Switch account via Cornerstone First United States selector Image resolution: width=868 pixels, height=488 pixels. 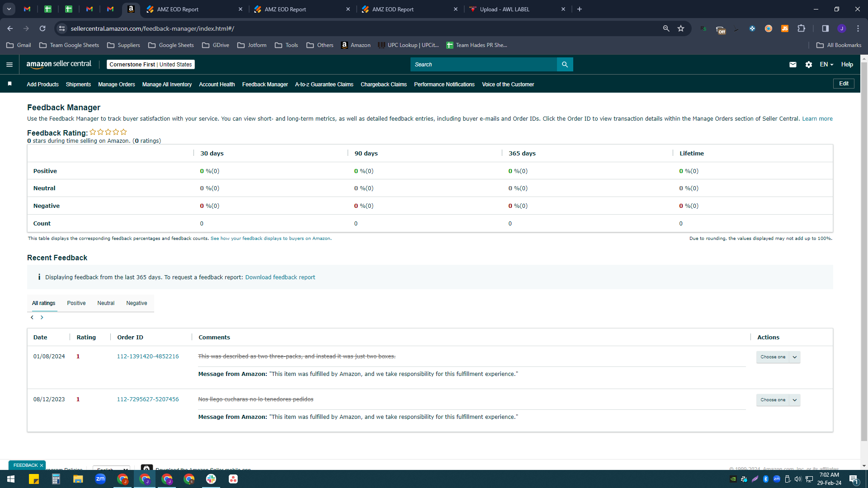[151, 65]
